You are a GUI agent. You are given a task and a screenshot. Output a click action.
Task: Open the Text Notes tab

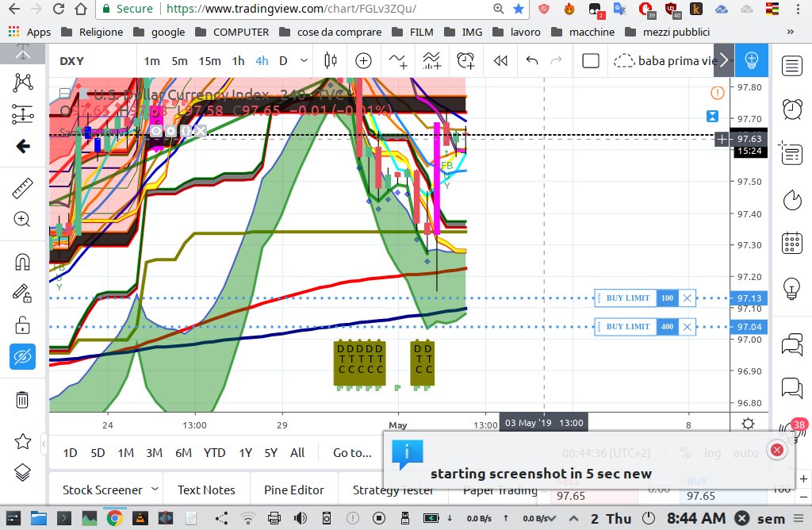(206, 490)
